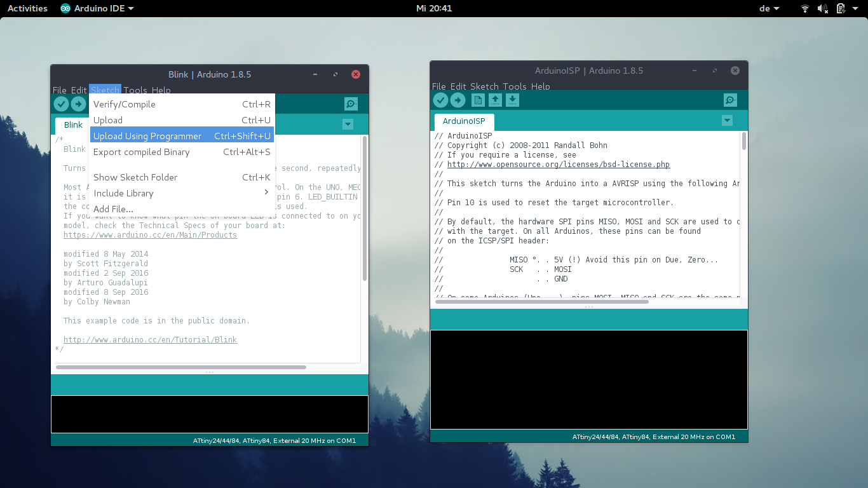Click the Verify checkmark icon in ArduinoISP window

(x=440, y=100)
